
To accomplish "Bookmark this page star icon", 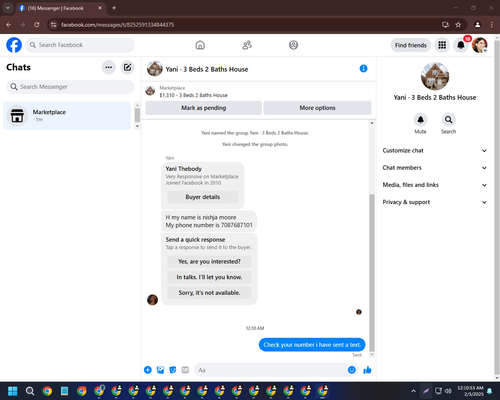I will coord(458,25).
